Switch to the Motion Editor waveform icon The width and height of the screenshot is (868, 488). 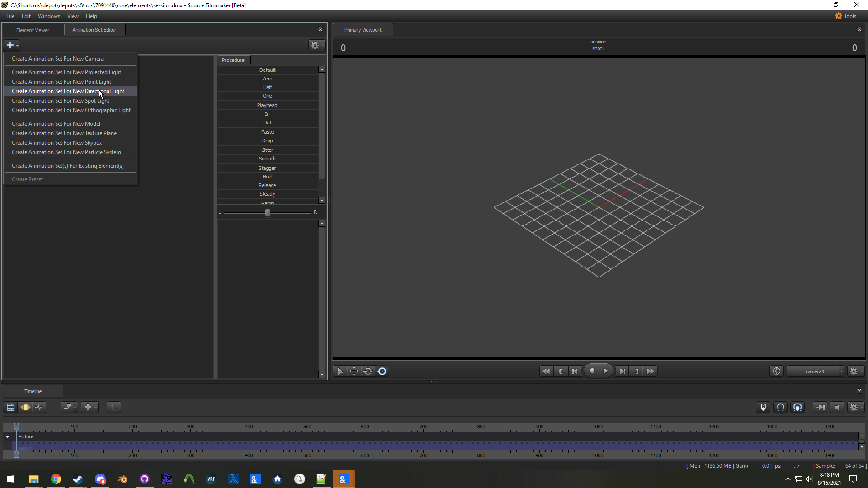point(39,407)
